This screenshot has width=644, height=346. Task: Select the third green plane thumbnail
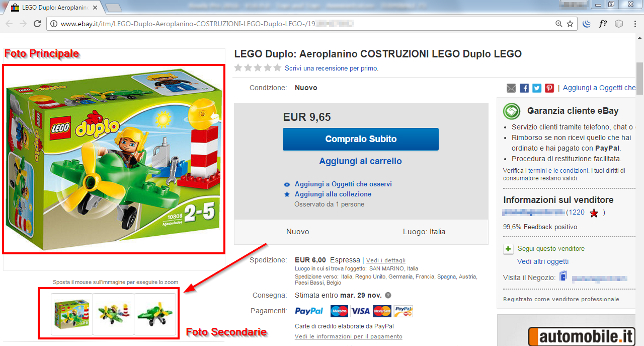(155, 314)
